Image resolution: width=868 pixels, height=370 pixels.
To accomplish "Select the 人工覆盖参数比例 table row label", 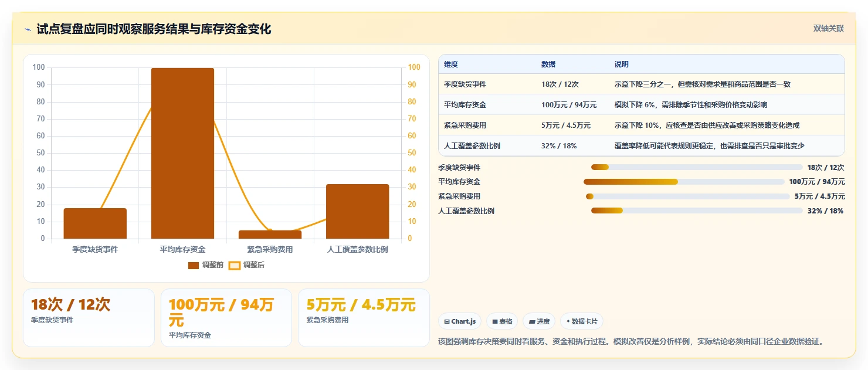I will 472,146.
